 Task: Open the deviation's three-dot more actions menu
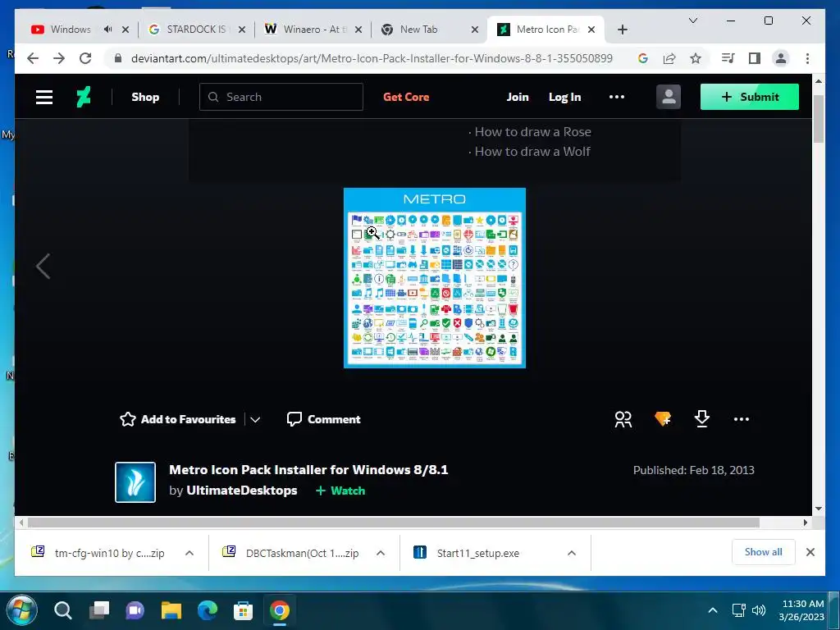742,419
